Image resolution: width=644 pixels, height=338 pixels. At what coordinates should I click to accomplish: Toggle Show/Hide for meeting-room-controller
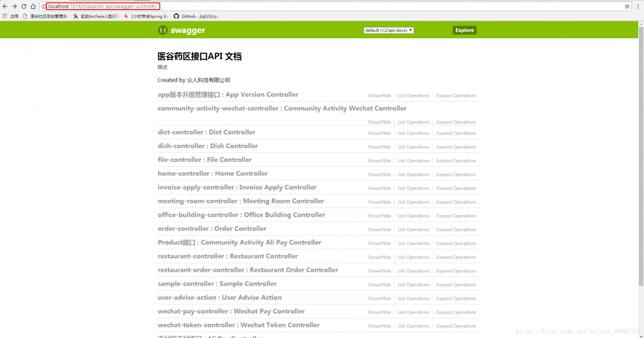coord(379,202)
